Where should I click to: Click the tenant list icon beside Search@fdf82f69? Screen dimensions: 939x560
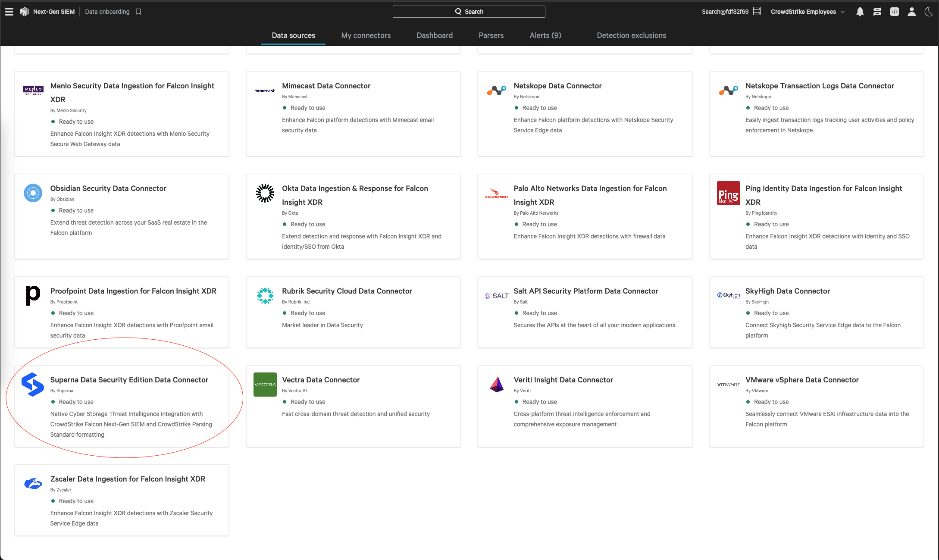coord(757,11)
